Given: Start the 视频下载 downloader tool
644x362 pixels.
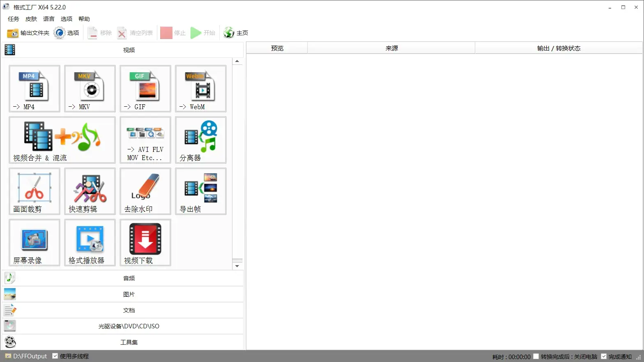Looking at the screenshot, I should (x=145, y=243).
